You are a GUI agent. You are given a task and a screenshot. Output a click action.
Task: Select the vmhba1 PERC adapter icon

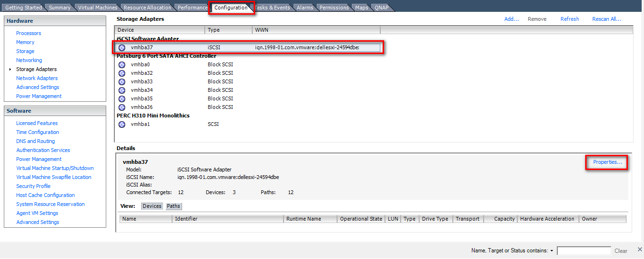[122, 124]
